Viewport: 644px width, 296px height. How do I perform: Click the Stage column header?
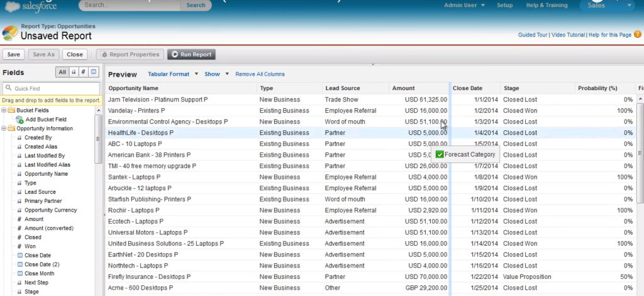(x=538, y=88)
